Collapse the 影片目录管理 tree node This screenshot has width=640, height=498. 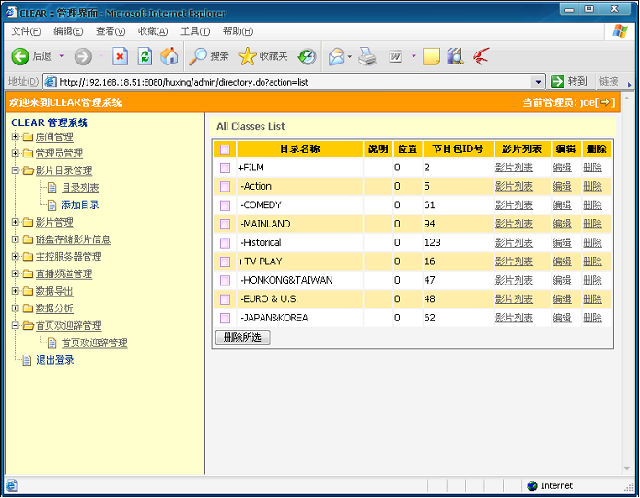pyautogui.click(x=15, y=170)
